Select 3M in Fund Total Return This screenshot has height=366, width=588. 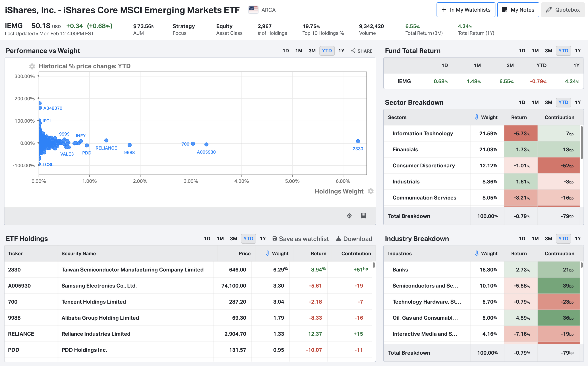click(x=549, y=51)
